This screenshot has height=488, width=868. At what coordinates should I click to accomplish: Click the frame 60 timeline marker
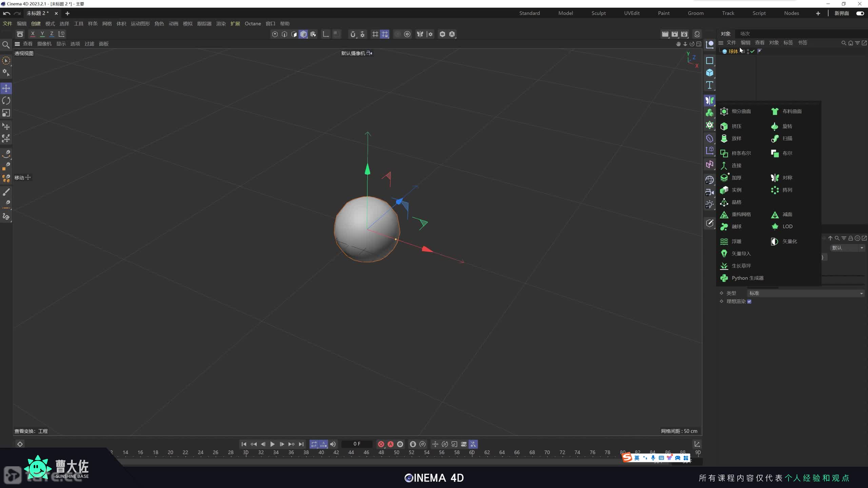[x=472, y=452]
